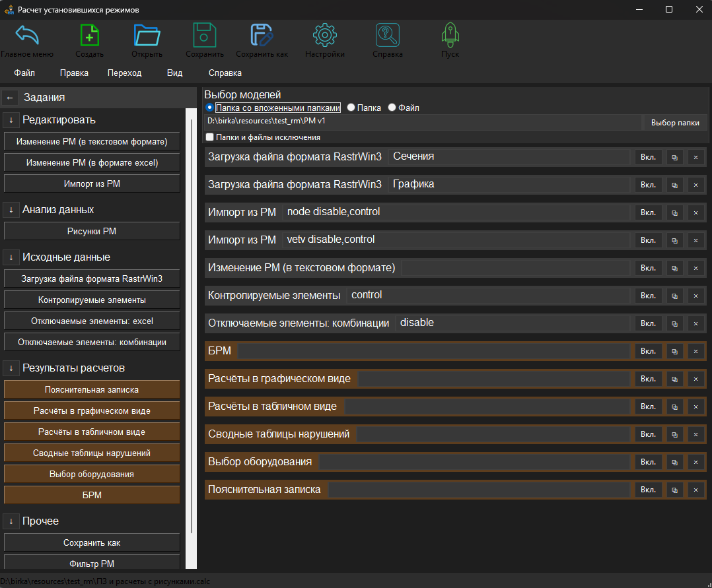
Task: Open a file with the Открыть folder icon
Action: pyautogui.click(x=147, y=35)
